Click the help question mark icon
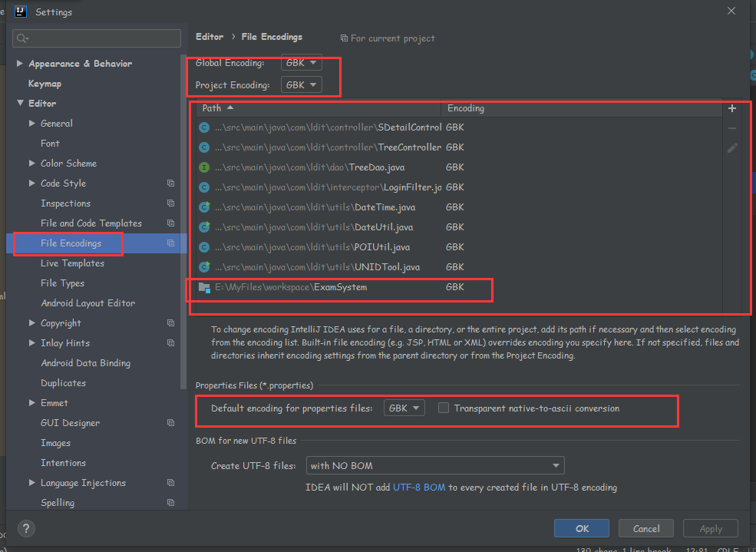This screenshot has width=756, height=552. (27, 528)
